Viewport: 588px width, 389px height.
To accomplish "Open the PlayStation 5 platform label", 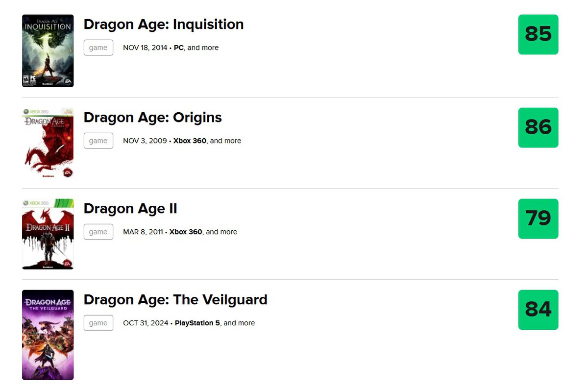I will coord(197,323).
